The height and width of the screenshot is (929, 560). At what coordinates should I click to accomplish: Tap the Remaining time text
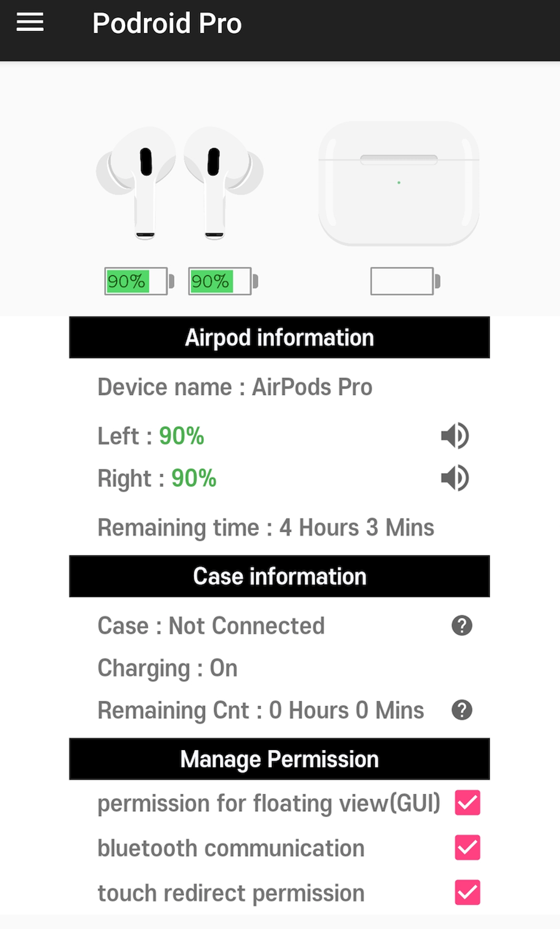[266, 528]
